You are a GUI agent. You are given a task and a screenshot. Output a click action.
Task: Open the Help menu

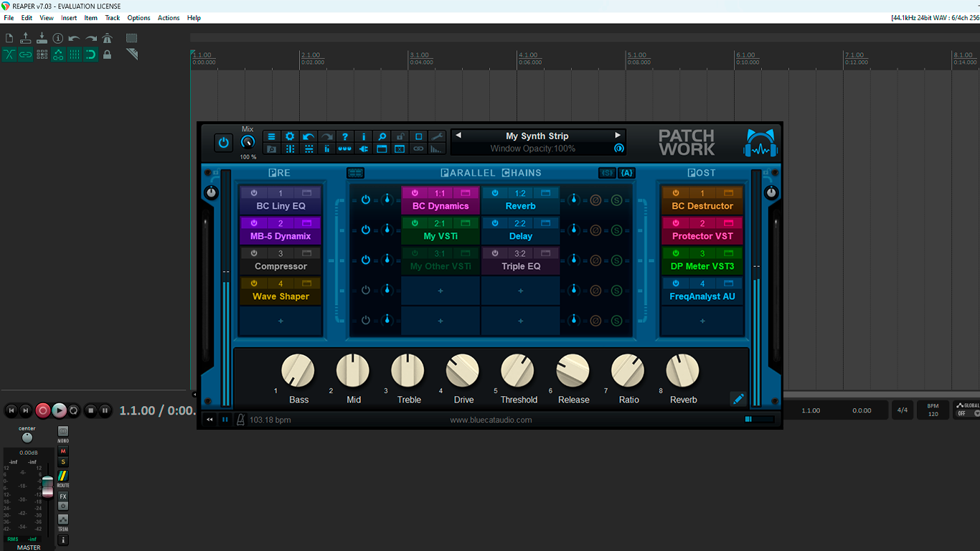click(194, 18)
